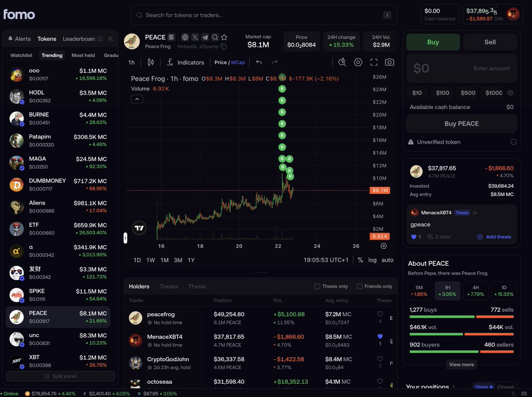
Task: Open the Leaderboard tab
Action: pos(78,39)
